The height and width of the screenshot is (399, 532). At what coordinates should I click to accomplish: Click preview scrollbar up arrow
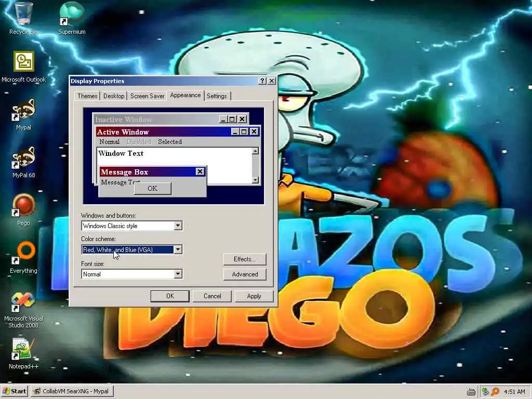[x=255, y=151]
